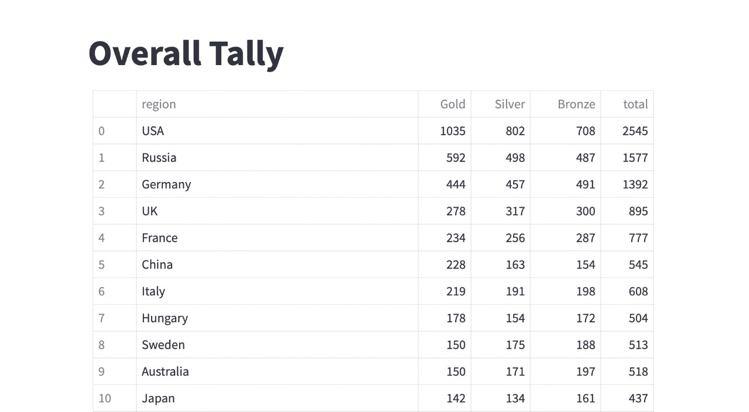This screenshot has width=749, height=412.
Task: Sort table by the Bronze column header
Action: (x=566, y=104)
